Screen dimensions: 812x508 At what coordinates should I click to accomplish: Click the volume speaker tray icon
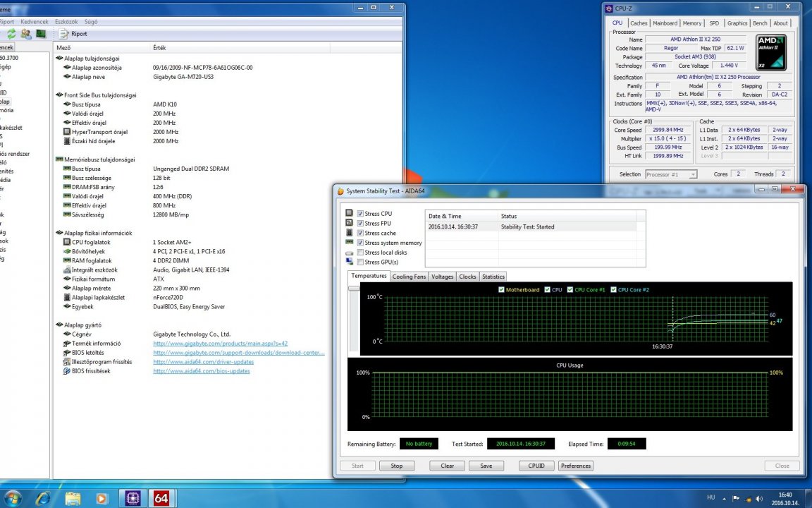coord(759,499)
